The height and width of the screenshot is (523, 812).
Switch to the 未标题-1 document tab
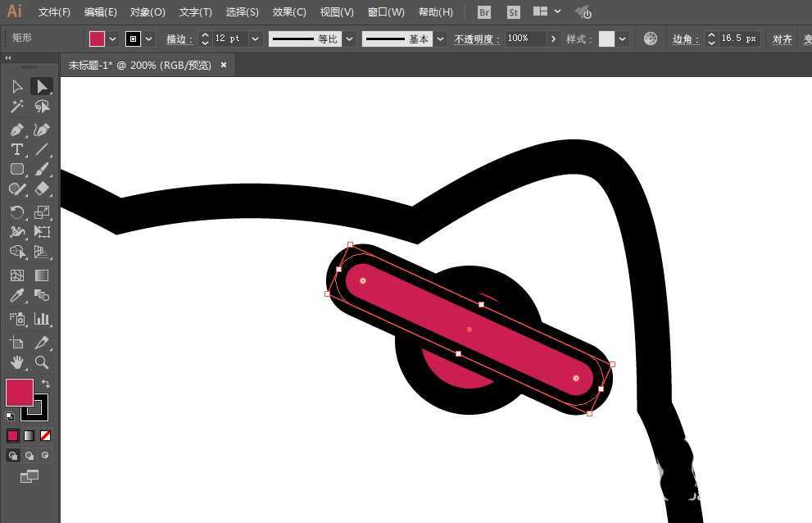(x=139, y=65)
